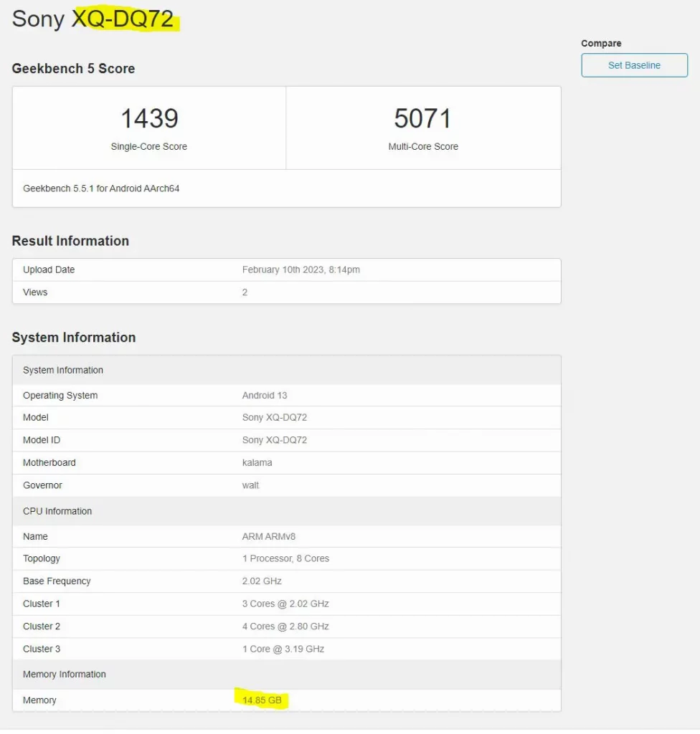Click the Set Baseline button
Screen dimensions: 700x734
coord(634,65)
